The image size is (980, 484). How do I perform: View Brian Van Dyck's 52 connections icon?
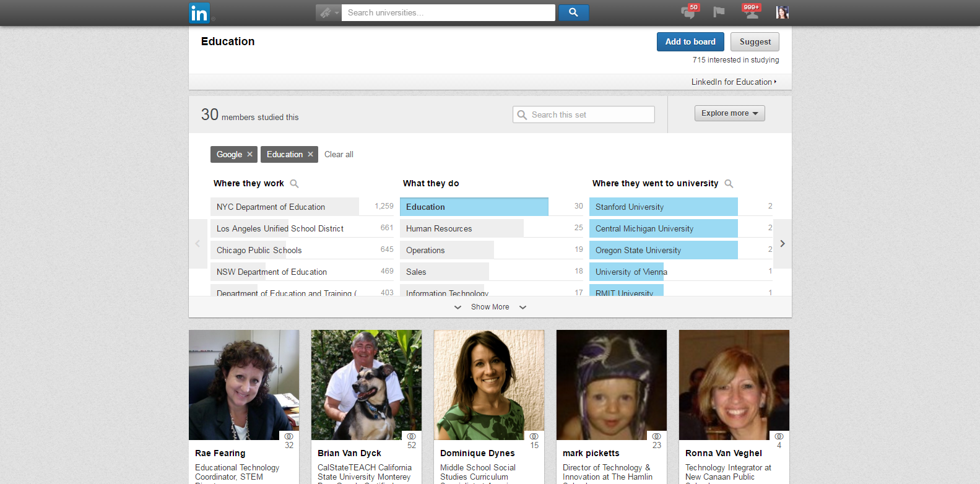coord(412,436)
